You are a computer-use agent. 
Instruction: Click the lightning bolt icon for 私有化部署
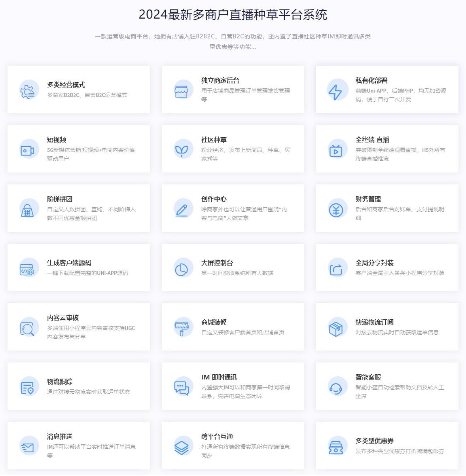point(335,91)
